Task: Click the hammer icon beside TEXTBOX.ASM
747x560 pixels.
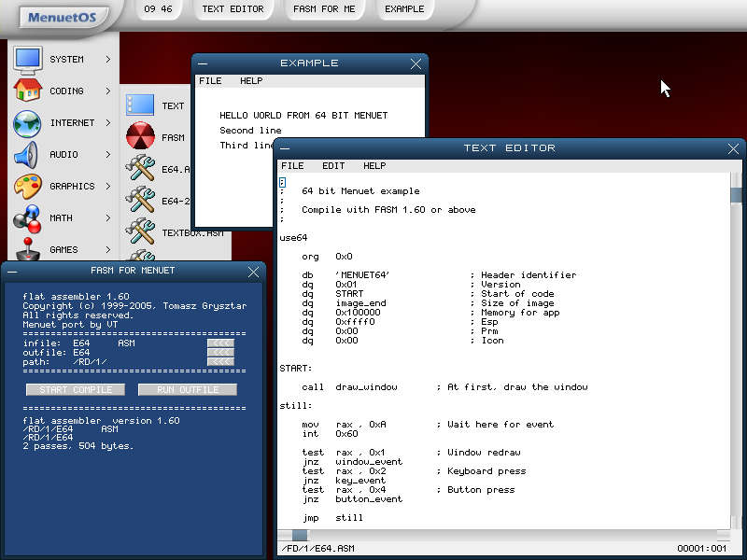Action: [x=140, y=231]
